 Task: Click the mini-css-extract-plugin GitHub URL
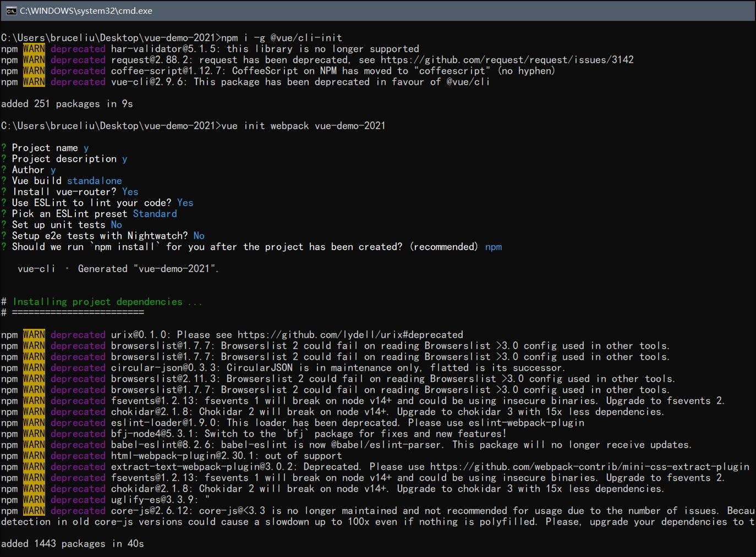click(x=590, y=467)
